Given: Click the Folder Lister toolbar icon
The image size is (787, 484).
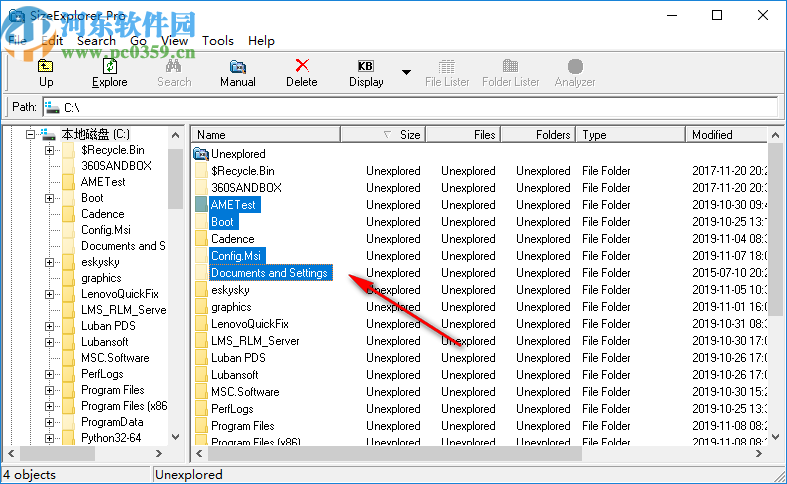Looking at the screenshot, I should pyautogui.click(x=510, y=66).
